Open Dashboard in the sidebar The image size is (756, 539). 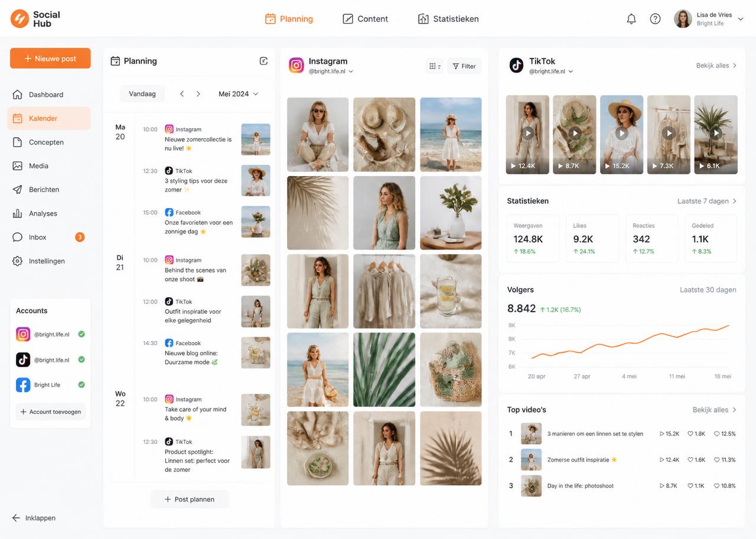point(49,95)
